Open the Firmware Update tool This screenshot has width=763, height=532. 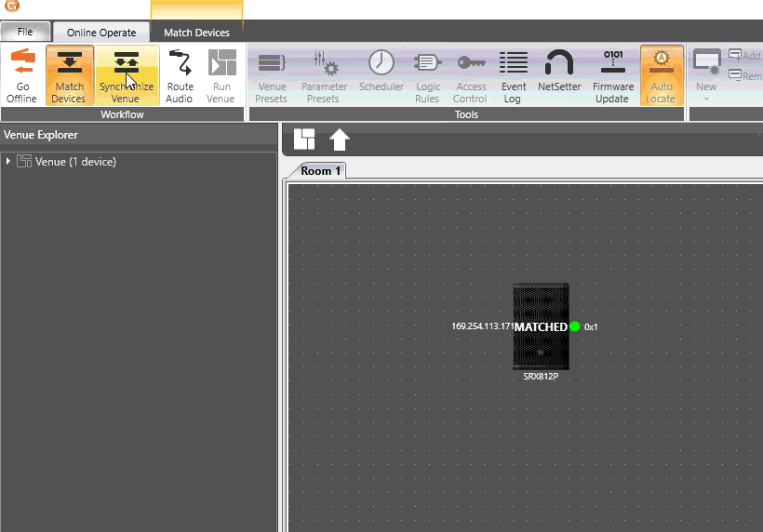click(613, 75)
